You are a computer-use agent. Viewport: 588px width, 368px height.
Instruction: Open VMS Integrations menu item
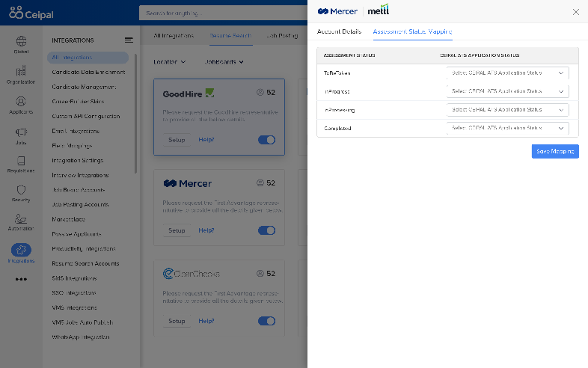pyautogui.click(x=74, y=307)
